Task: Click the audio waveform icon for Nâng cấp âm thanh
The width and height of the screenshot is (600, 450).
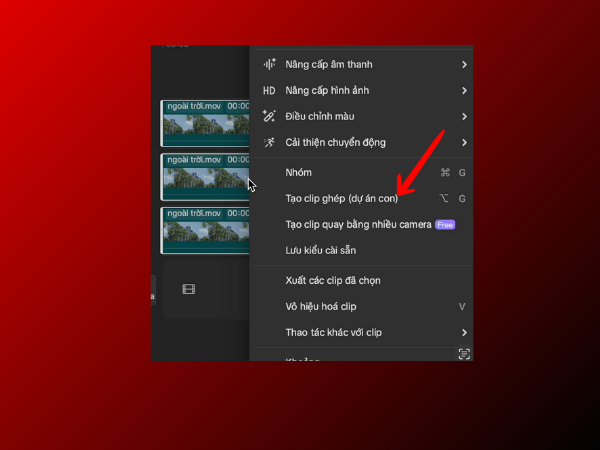Action: coord(269,65)
